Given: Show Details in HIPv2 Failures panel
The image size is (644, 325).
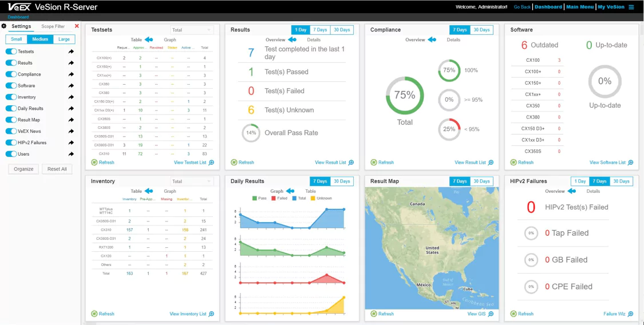Looking at the screenshot, I should 593,191.
